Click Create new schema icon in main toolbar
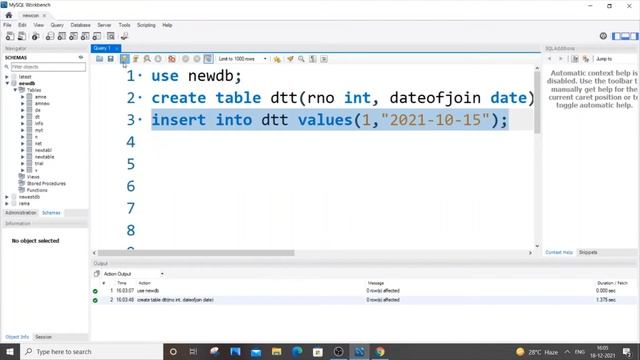Image resolution: width=640 pixels, height=360 pixels. (x=50, y=36)
